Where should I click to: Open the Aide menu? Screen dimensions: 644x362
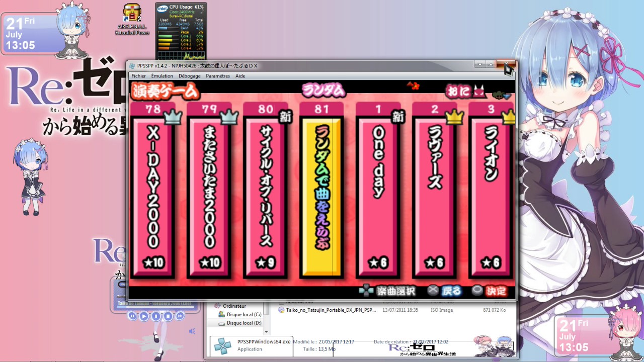pos(240,76)
